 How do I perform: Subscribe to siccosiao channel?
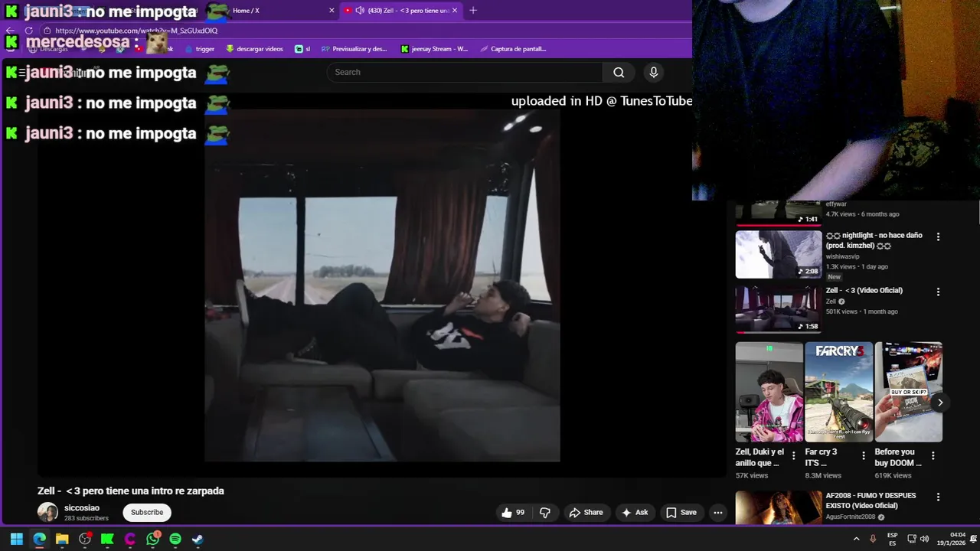[147, 512]
